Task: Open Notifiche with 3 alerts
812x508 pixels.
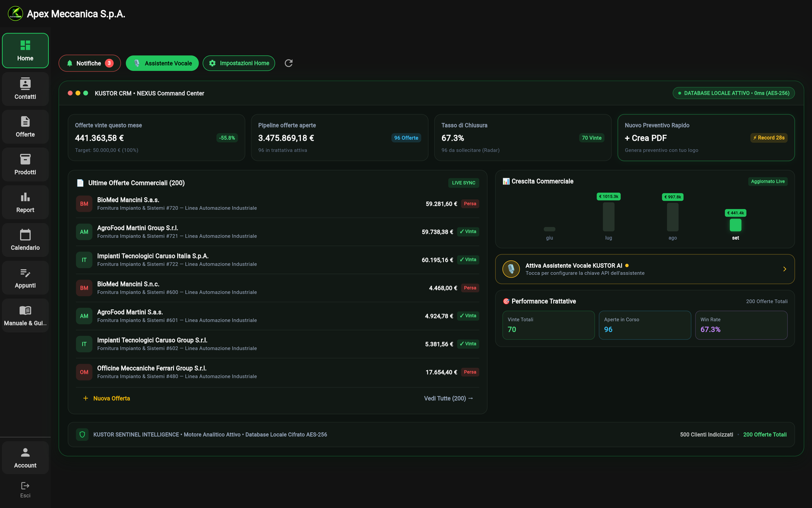Action: coord(89,63)
